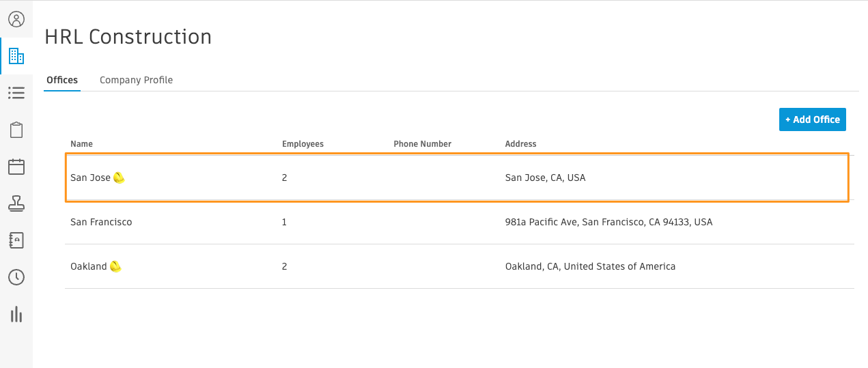Click the stamp icon in sidebar
Screen dimensions: 868x368
point(16,203)
